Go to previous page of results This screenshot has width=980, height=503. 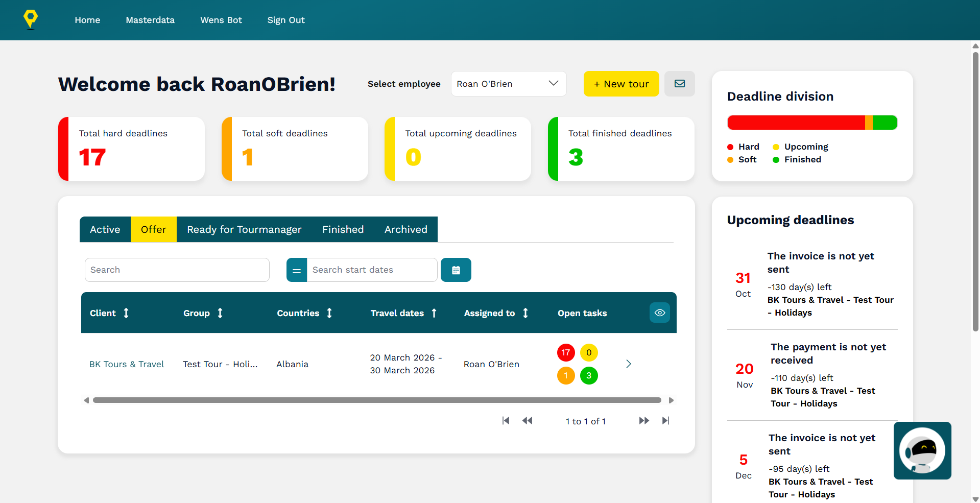click(x=528, y=421)
